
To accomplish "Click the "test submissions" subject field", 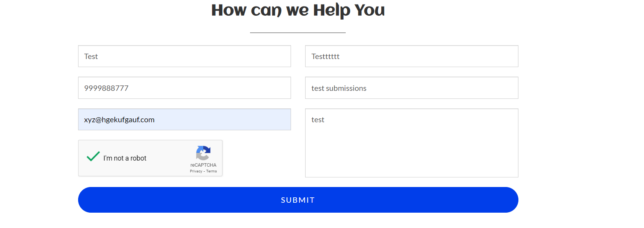I will click(412, 88).
